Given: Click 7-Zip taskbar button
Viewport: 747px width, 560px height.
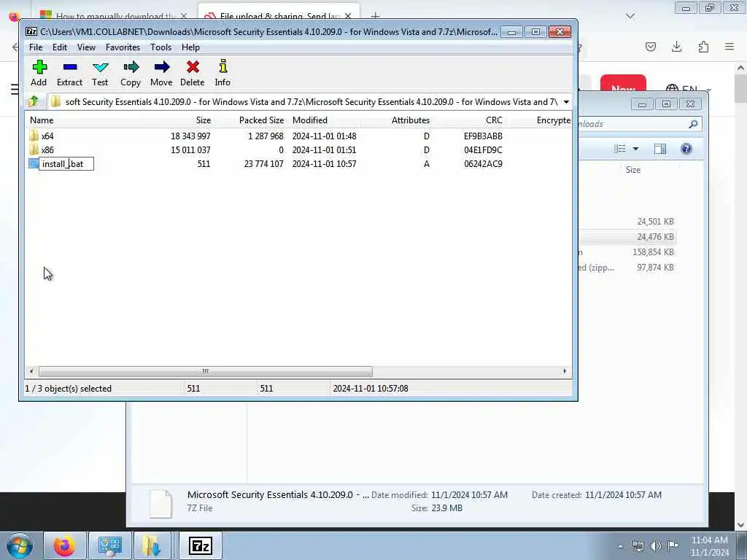Looking at the screenshot, I should tap(200, 545).
